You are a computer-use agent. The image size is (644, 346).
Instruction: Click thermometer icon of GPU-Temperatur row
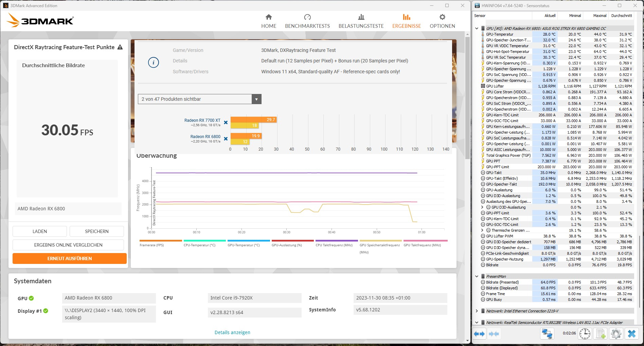click(483, 34)
